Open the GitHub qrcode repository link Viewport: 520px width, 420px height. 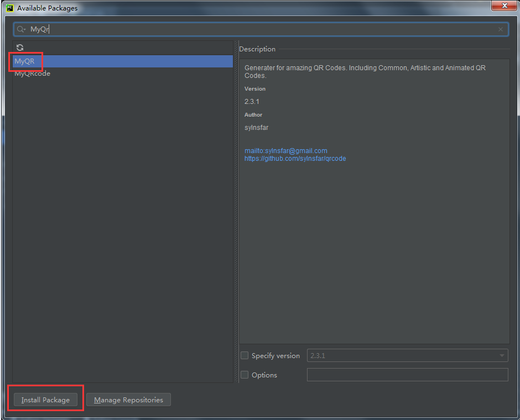click(295, 159)
